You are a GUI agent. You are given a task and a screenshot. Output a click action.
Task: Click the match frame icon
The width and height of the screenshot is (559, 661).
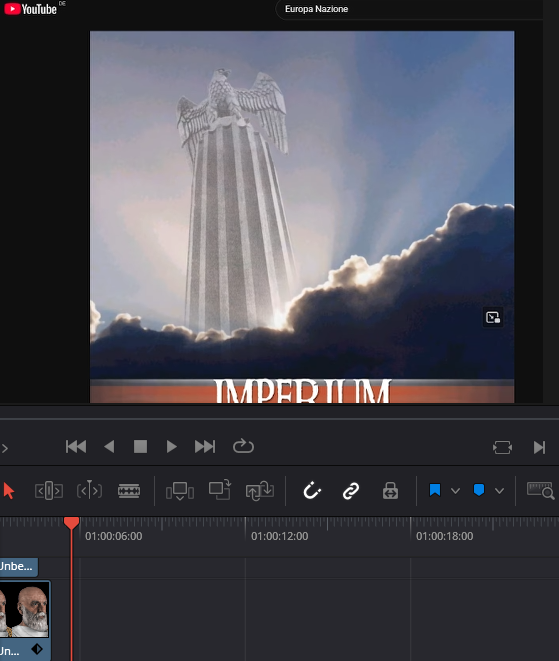coord(503,447)
